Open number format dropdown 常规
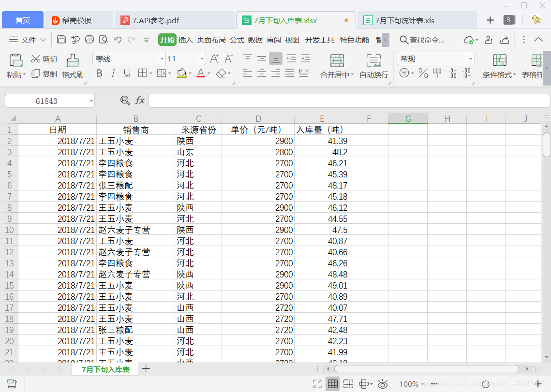The image size is (551, 392). click(471, 58)
